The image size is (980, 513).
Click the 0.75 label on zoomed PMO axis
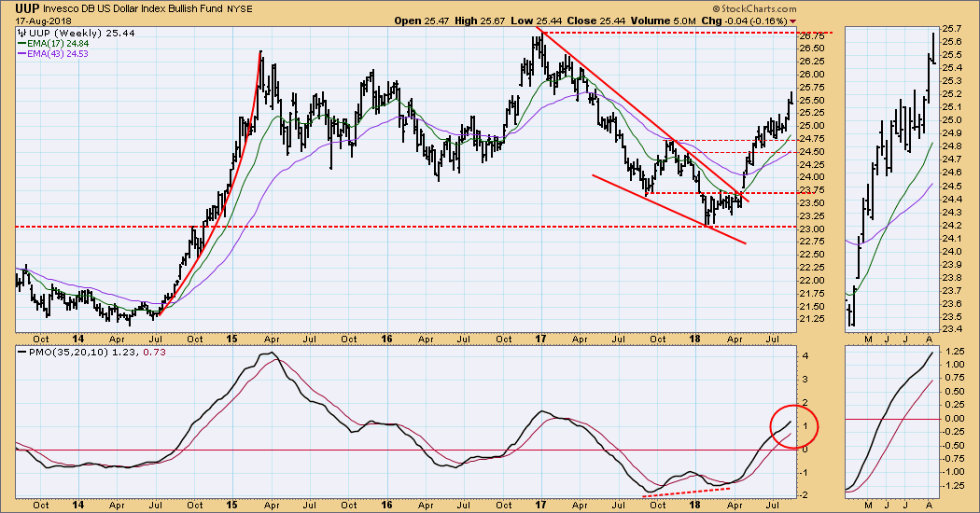pos(953,379)
